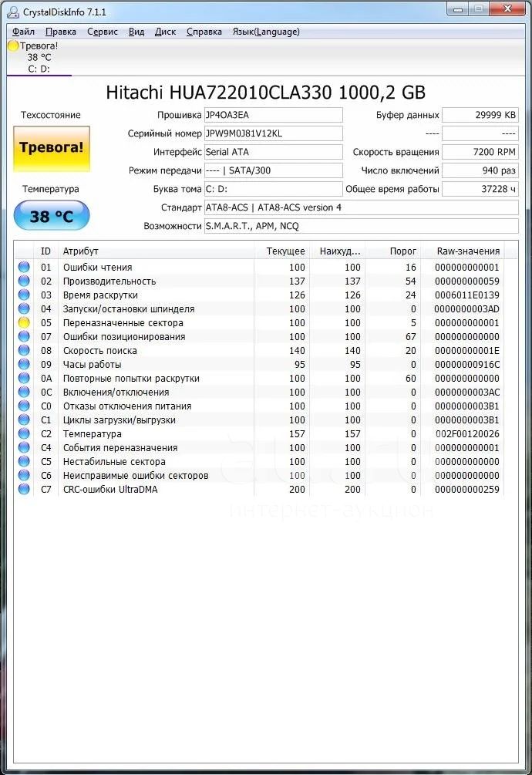Click the Прошивка field JP4OA3EA
The height and width of the screenshot is (775, 532).
pos(273,115)
